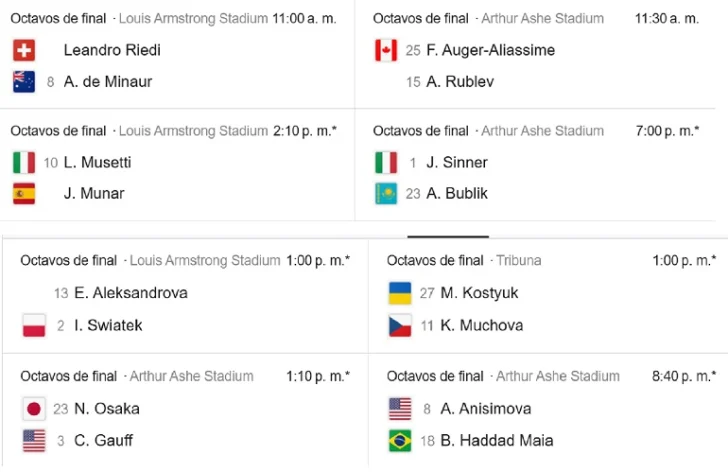Open player J. Sinner

(x=457, y=162)
